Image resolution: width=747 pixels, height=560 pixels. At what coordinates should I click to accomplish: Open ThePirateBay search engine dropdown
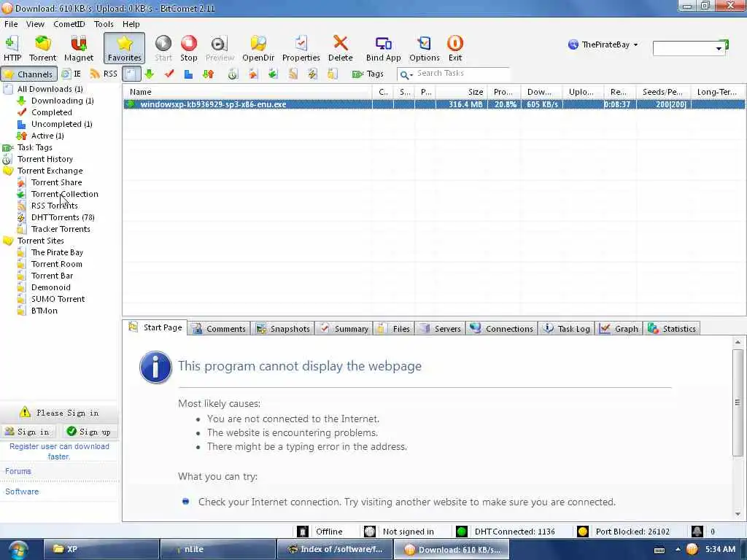click(603, 44)
